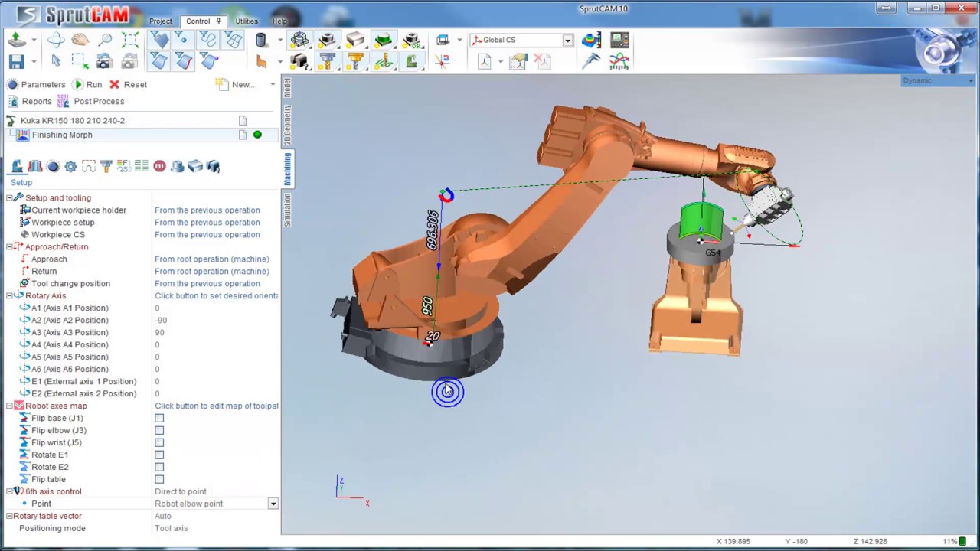Select the arrow pointer selection tool
The height and width of the screenshot is (551, 980).
point(56,61)
